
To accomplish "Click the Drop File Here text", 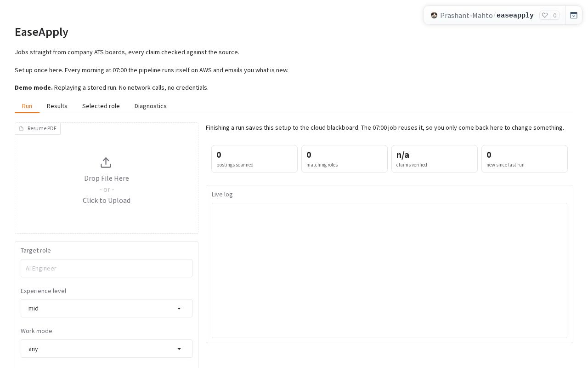I will 107,178.
